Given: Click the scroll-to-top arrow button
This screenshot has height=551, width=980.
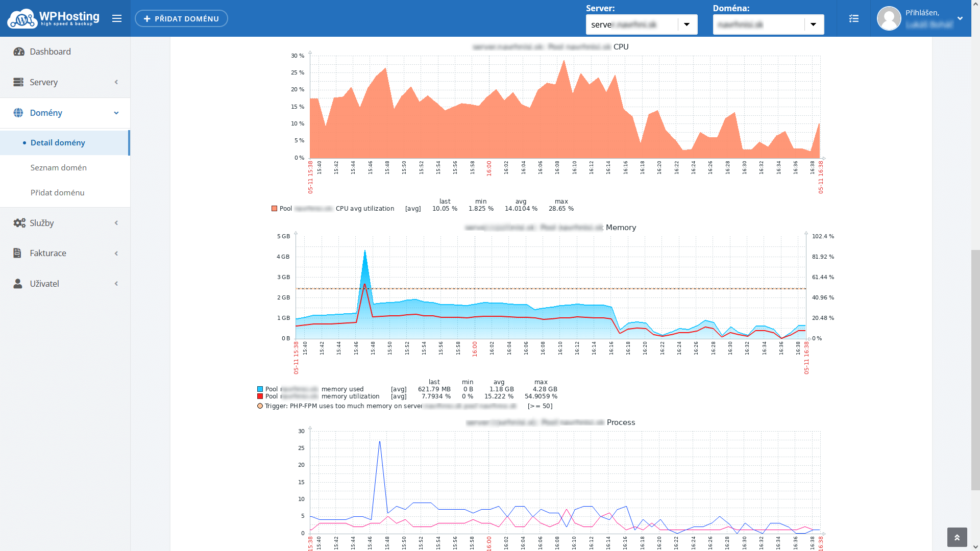Looking at the screenshot, I should pos(957,537).
